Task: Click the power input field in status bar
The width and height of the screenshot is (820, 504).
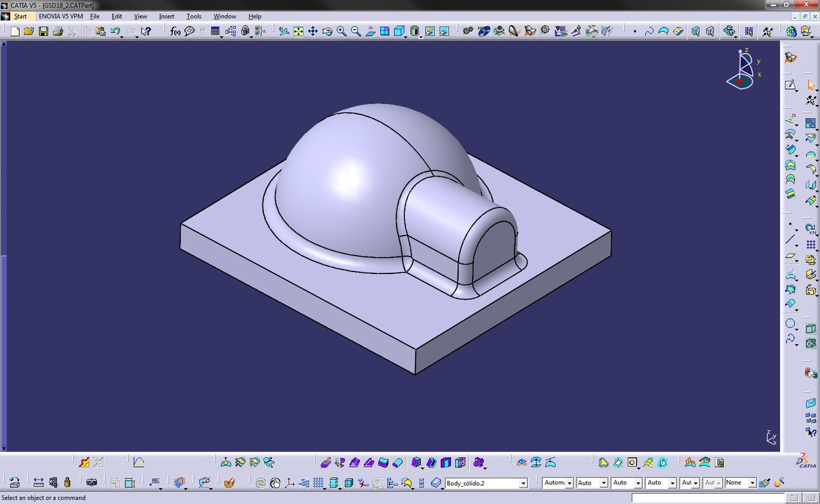Action: [709, 498]
